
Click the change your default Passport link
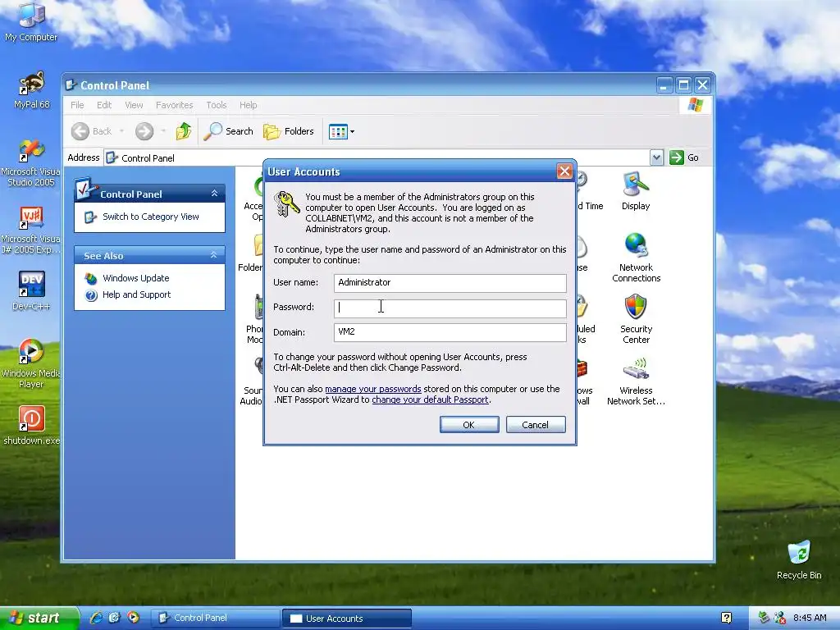tap(430, 399)
